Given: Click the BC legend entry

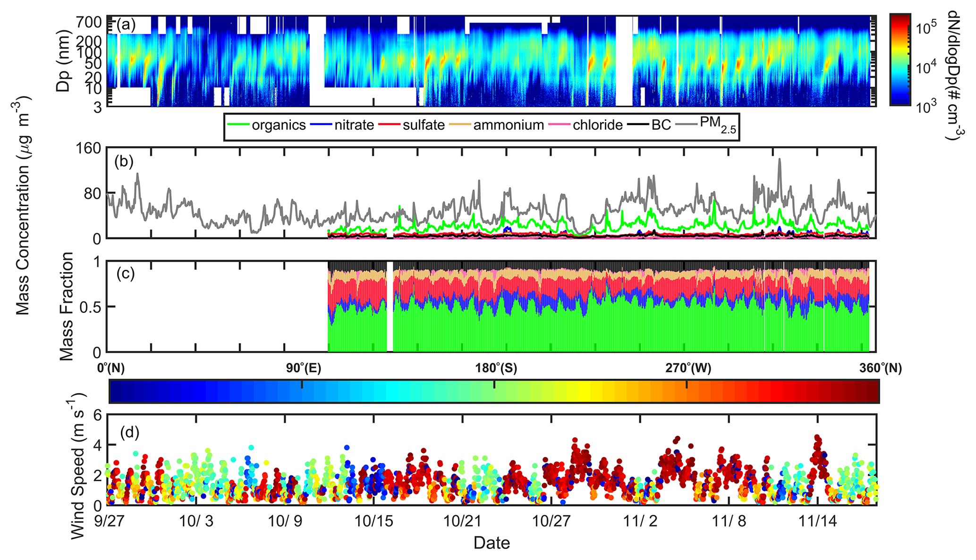Looking at the screenshot, I should pos(661,125).
